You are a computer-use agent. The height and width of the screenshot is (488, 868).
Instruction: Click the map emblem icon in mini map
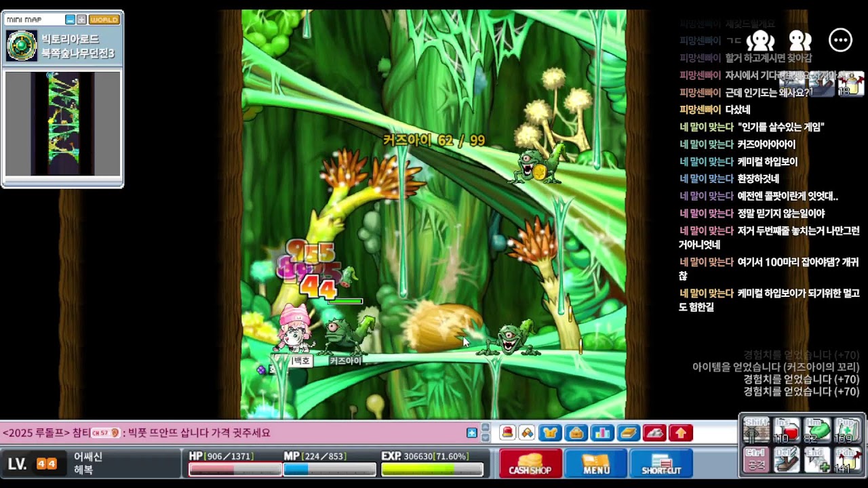click(x=22, y=45)
